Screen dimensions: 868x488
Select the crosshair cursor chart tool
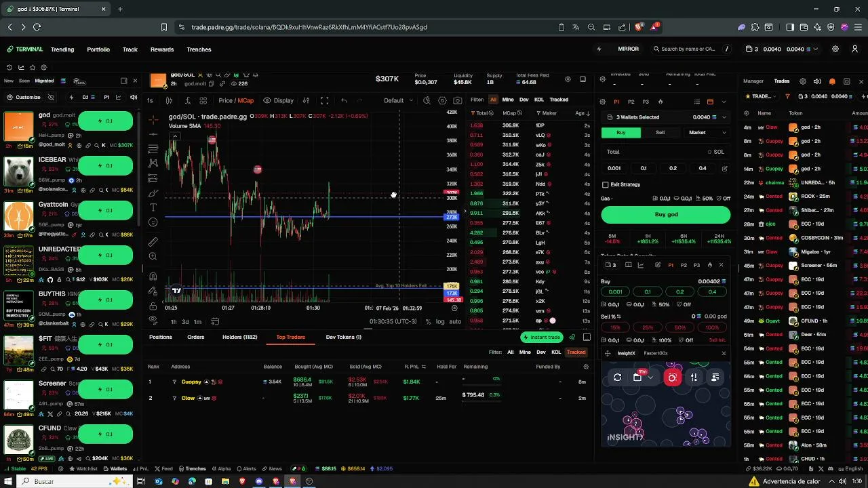153,120
